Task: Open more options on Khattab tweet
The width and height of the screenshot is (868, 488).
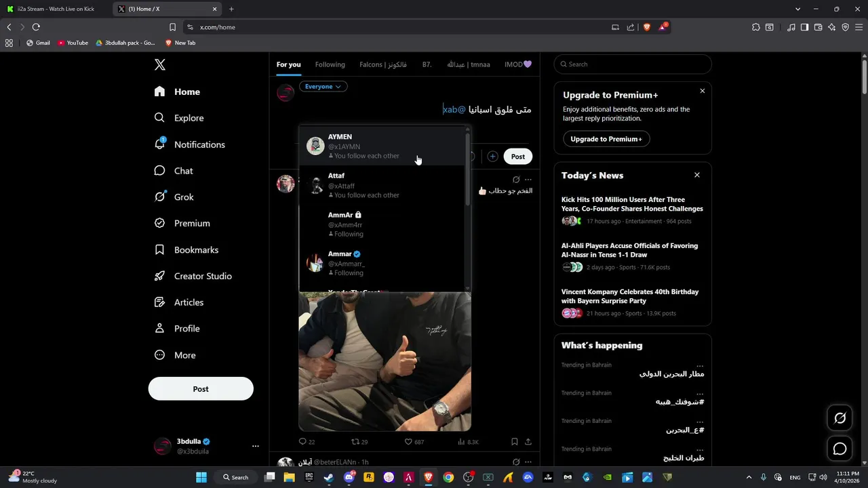Action: [528, 180]
